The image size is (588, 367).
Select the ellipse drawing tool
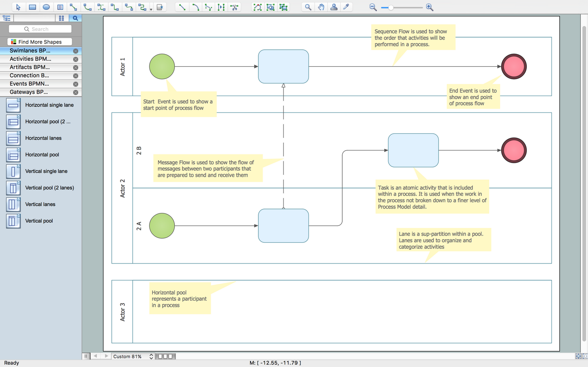click(46, 7)
